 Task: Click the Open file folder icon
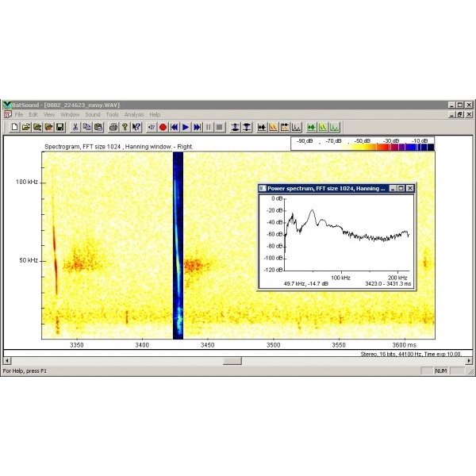(25, 127)
